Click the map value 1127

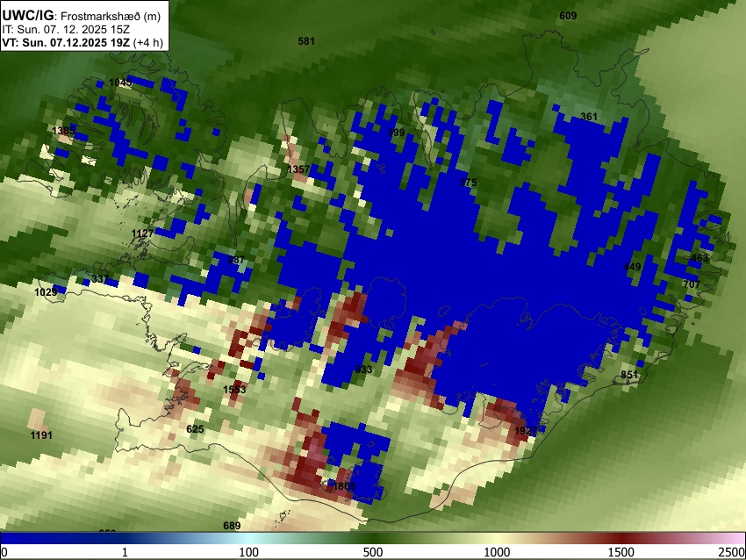[x=142, y=233]
